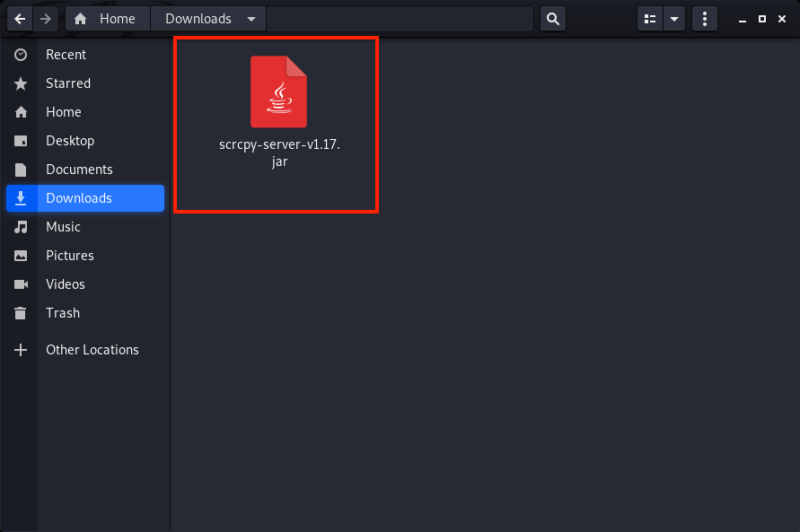Go forward with the right arrow button
The image size is (800, 532).
(46, 19)
